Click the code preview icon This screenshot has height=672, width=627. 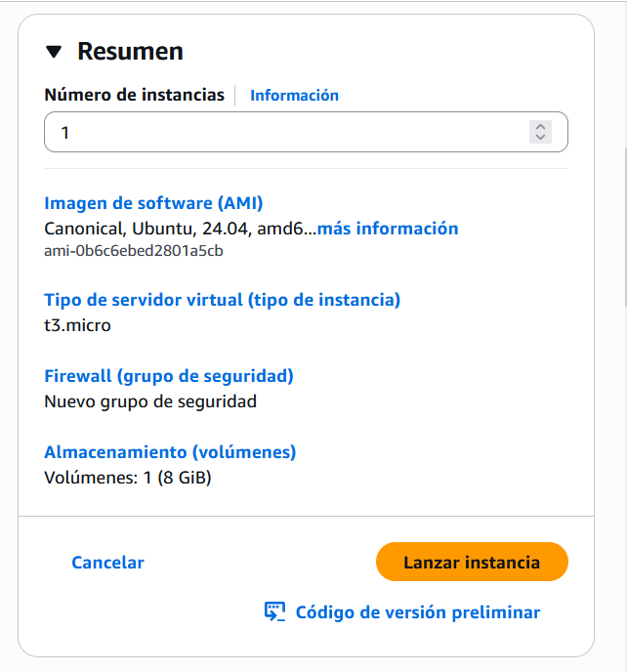pos(275,612)
